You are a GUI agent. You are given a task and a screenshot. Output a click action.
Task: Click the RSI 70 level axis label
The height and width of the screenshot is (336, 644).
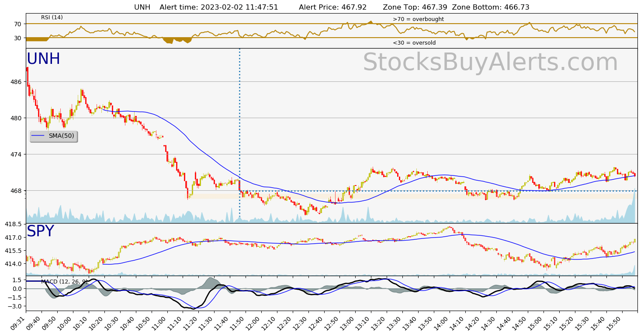pyautogui.click(x=17, y=24)
